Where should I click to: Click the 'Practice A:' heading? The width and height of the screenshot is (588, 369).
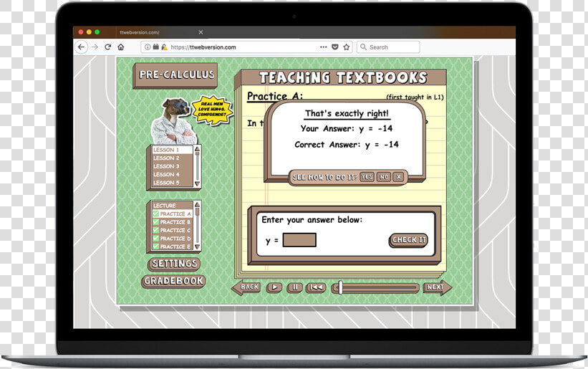tap(274, 97)
